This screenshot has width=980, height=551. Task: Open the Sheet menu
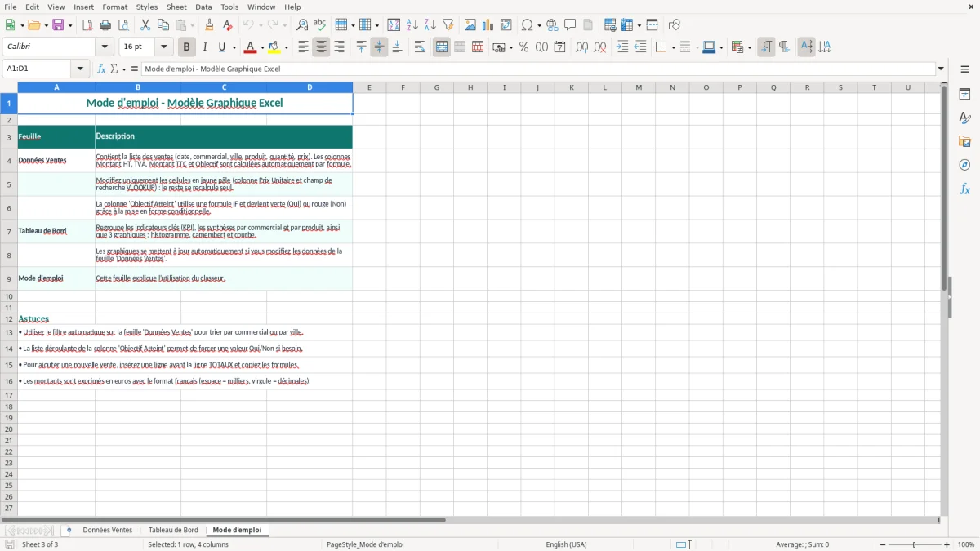pos(176,7)
